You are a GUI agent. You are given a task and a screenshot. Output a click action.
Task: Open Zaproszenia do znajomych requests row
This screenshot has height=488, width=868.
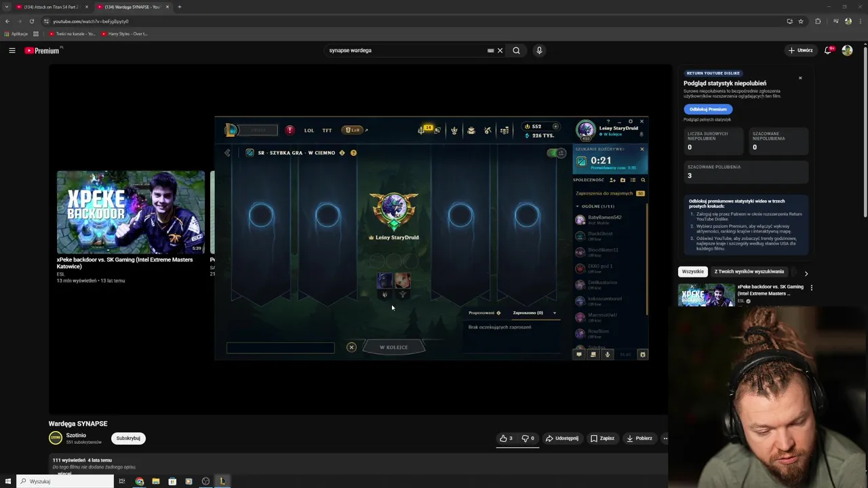pos(610,193)
